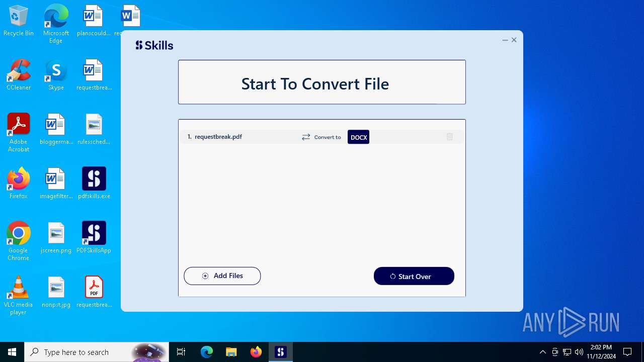Select the jscreen.png file icon
This screenshot has width=644, height=362.
point(56,238)
